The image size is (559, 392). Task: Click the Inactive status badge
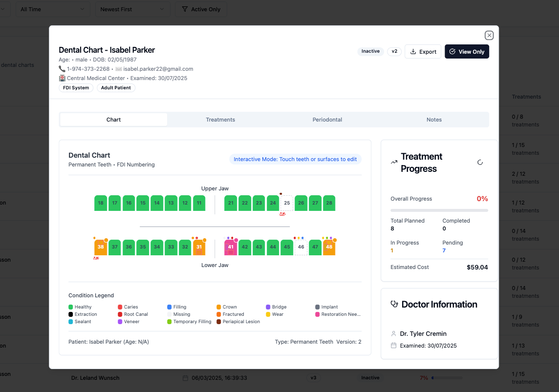click(370, 51)
